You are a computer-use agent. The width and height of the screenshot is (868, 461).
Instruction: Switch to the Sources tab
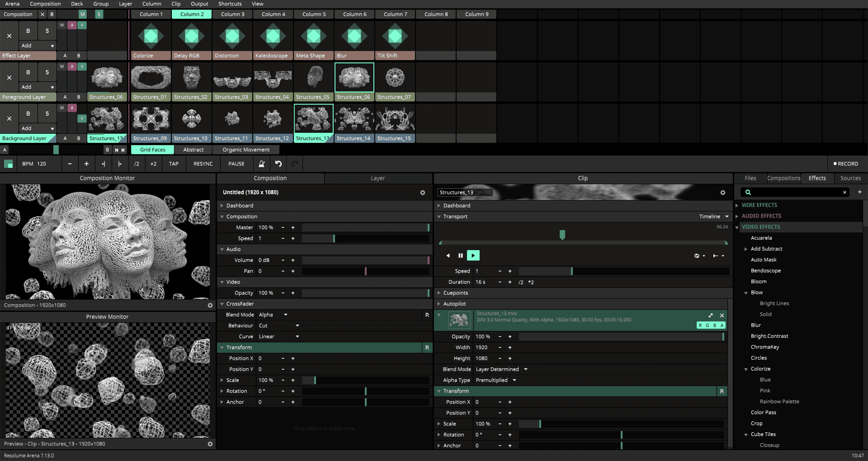coord(850,178)
